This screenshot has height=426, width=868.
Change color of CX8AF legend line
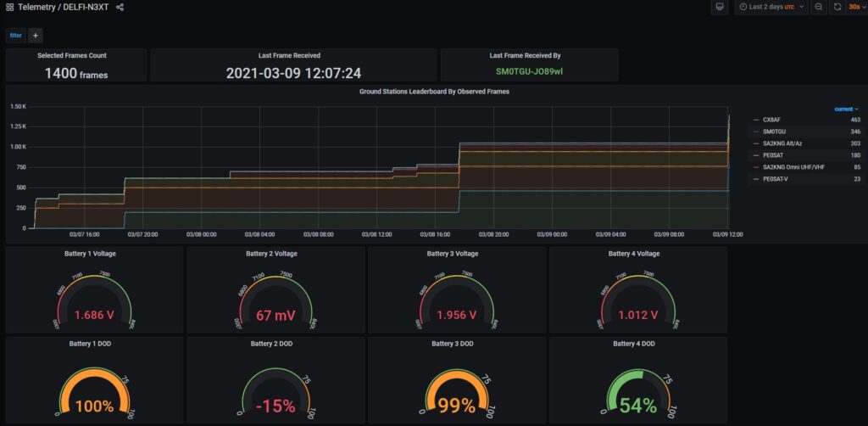756,120
